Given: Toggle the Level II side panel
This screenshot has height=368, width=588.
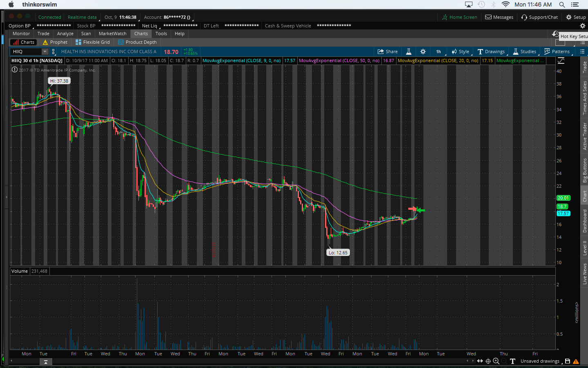Looking at the screenshot, I should point(585,248).
